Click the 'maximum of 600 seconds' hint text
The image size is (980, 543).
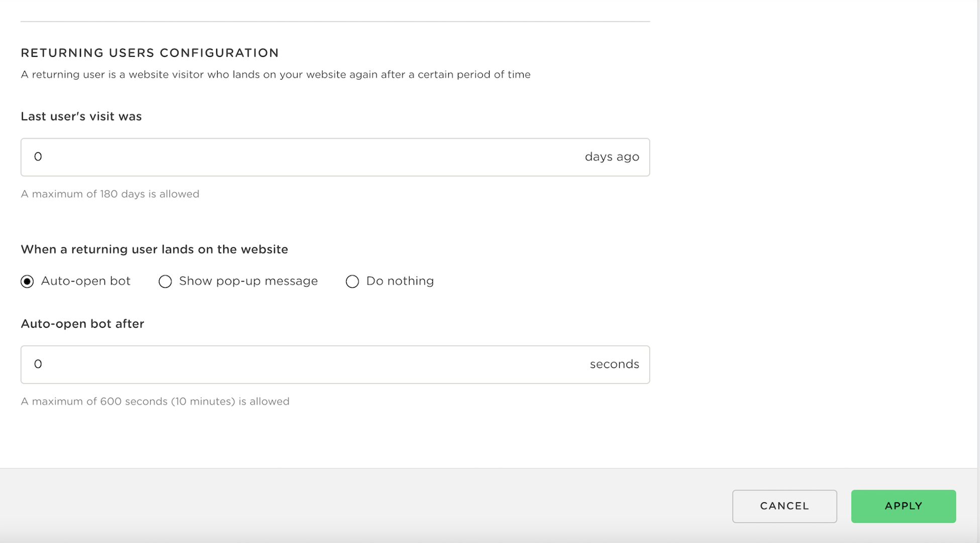tap(155, 402)
